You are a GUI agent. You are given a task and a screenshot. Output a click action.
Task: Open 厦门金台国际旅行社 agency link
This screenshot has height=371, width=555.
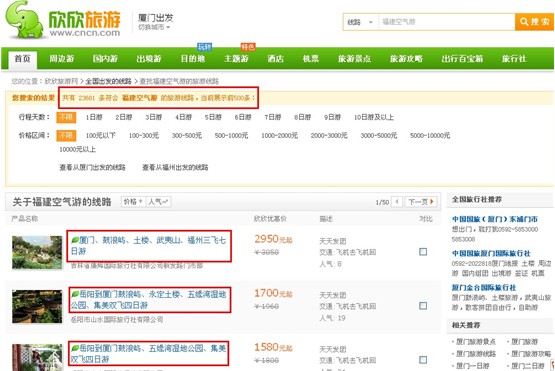coord(484,287)
